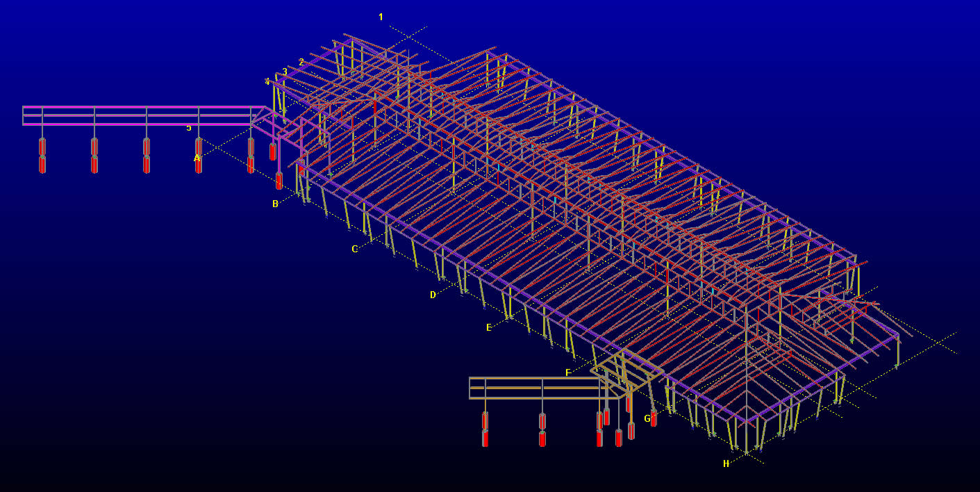This screenshot has width=980, height=492.
Task: Pick grid label C
Action: (354, 249)
